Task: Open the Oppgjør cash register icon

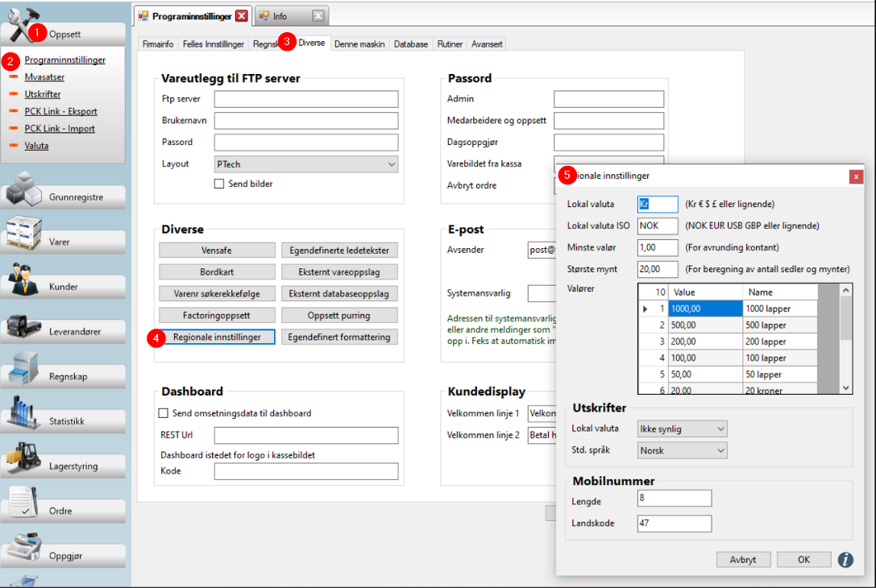Action: point(23,546)
